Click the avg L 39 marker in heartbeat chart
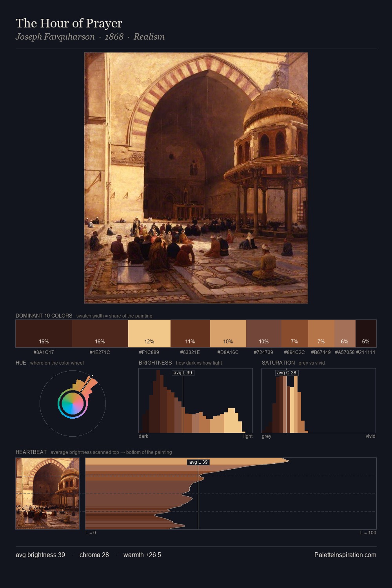Screen dimensions: 392x588 (198, 462)
